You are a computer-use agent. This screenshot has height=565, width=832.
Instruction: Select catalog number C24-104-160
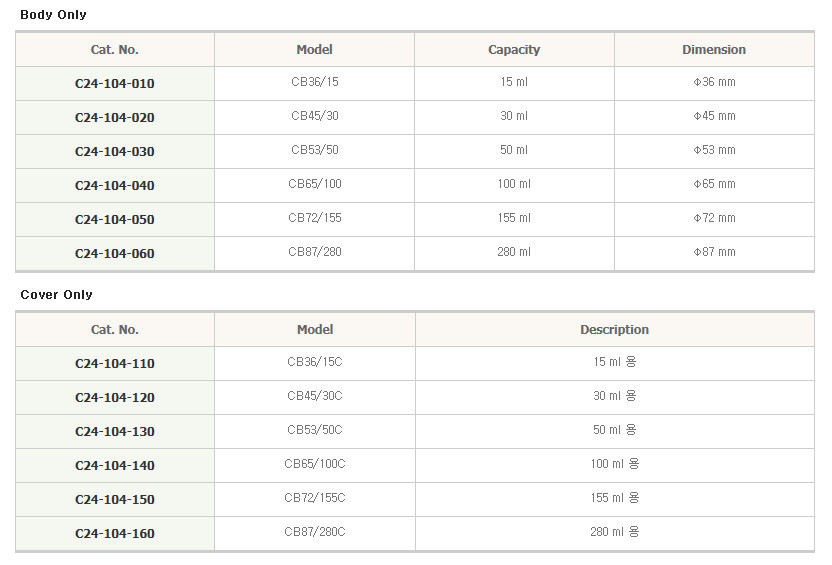coord(115,533)
